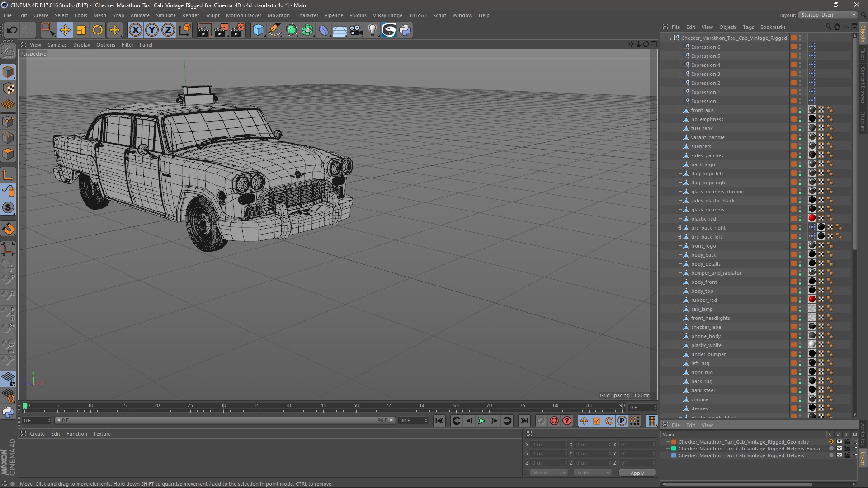868x488 pixels.
Task: Add a Floor environment object
Action: tap(340, 30)
